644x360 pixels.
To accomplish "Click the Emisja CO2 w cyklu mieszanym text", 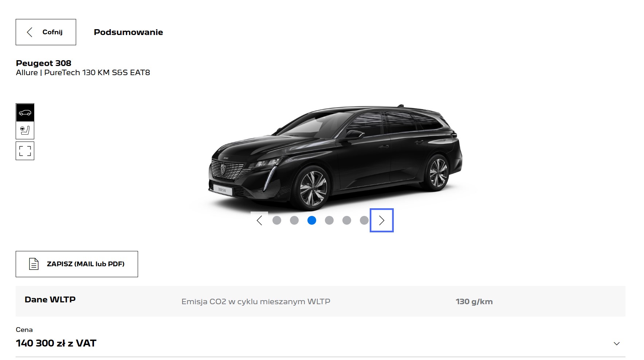I will (256, 302).
